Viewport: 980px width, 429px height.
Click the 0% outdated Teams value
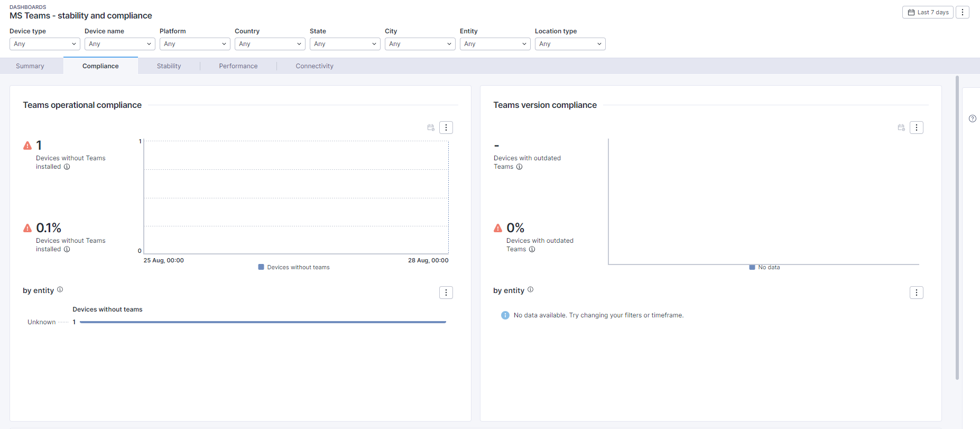[515, 228]
